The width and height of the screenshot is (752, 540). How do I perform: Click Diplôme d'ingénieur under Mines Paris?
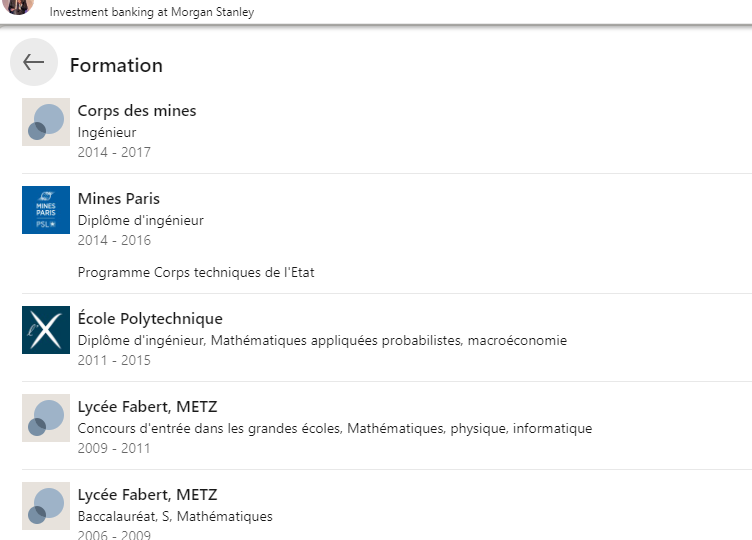pyautogui.click(x=141, y=221)
